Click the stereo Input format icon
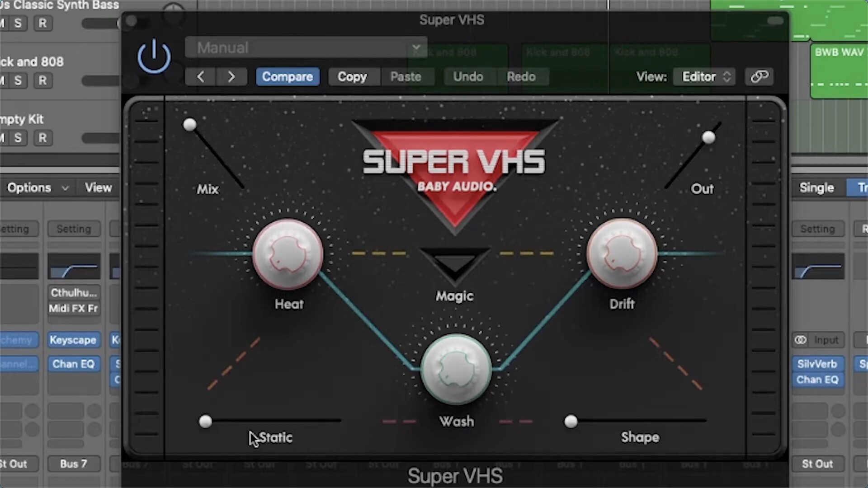 (801, 340)
